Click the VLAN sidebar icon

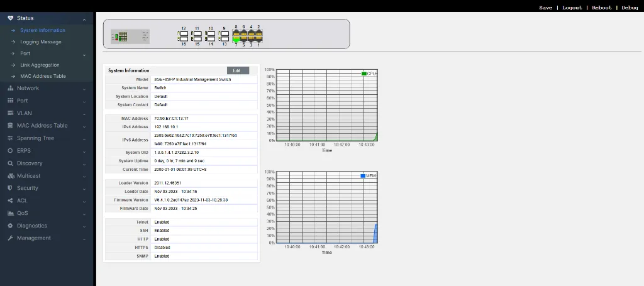pos(11,113)
